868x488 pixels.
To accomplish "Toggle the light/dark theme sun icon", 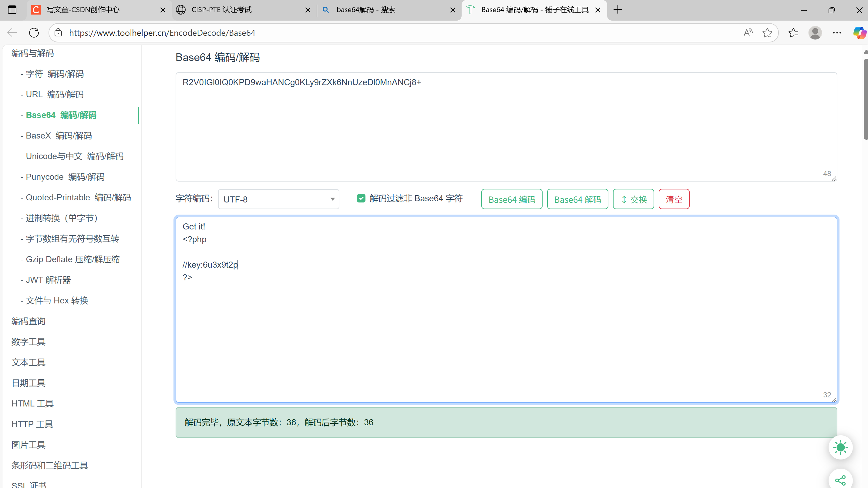I will (x=840, y=447).
